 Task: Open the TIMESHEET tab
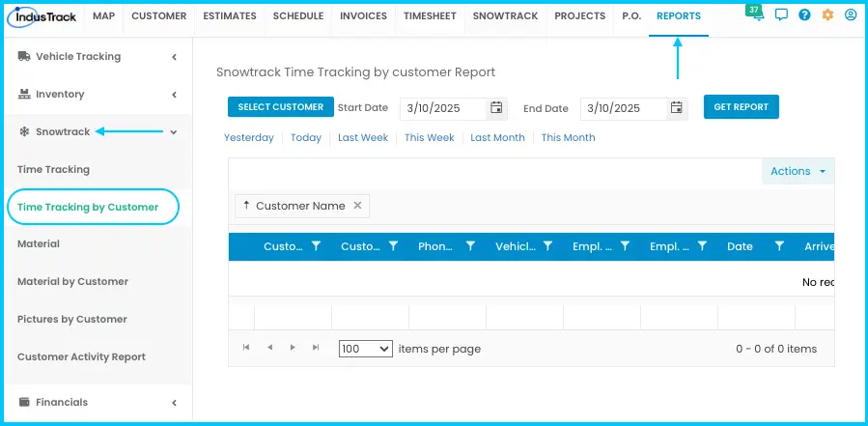coord(430,16)
